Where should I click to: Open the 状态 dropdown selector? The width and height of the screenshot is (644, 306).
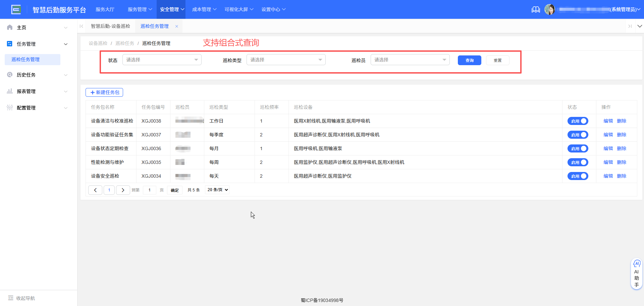click(162, 59)
